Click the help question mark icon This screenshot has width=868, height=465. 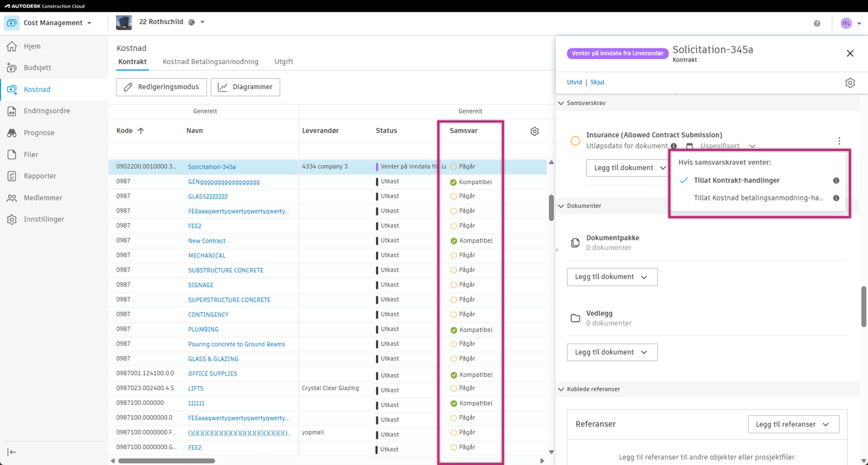[x=817, y=23]
